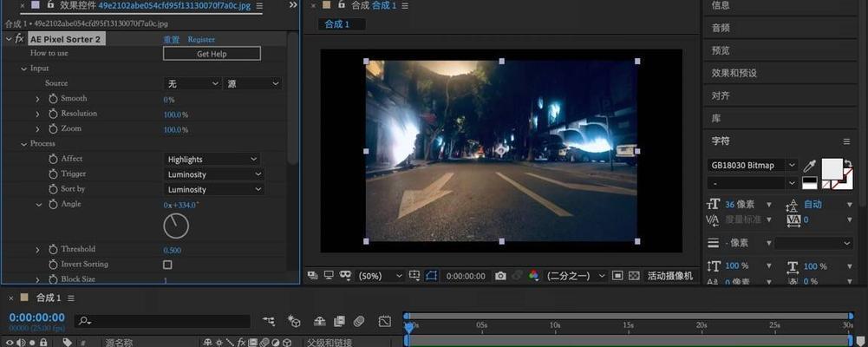The width and height of the screenshot is (868, 347).
Task: Open the GB18030 Bitmap font dropdown
Action: [x=753, y=165]
